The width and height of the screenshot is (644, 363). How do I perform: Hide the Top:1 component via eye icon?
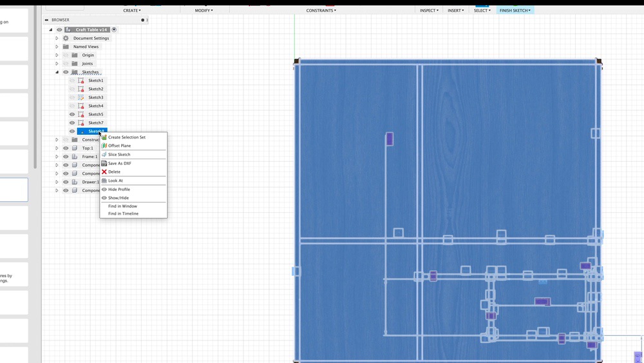[x=66, y=148]
